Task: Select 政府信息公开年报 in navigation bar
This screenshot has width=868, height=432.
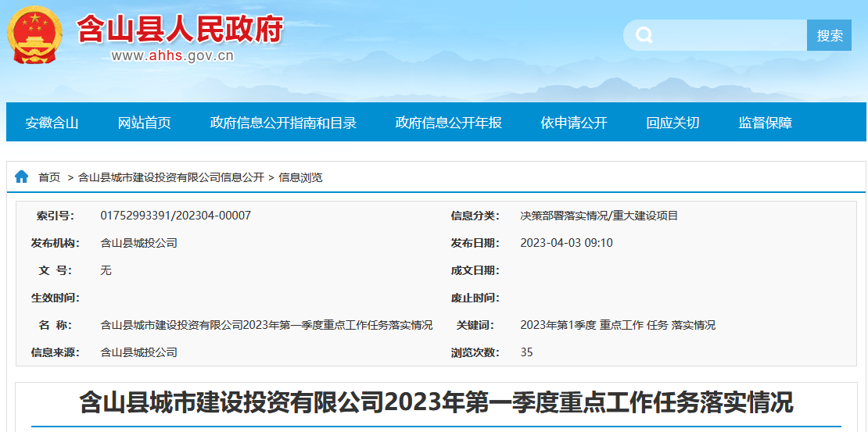Action: (x=448, y=123)
